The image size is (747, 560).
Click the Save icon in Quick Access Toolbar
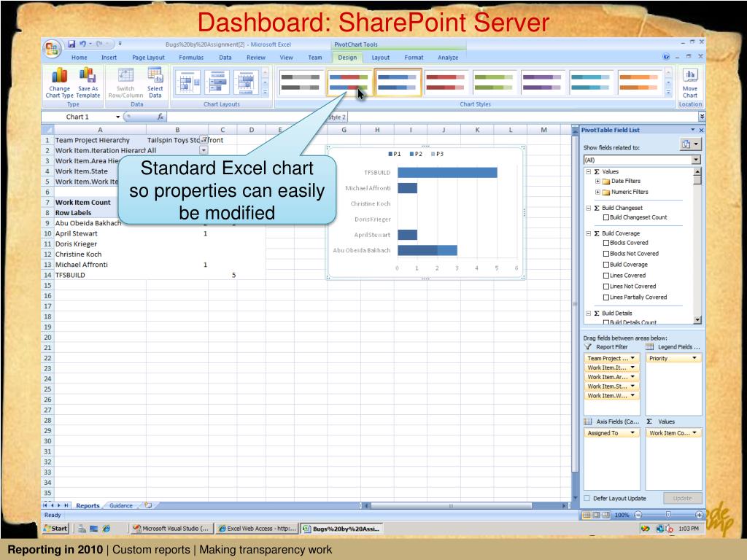(71, 44)
